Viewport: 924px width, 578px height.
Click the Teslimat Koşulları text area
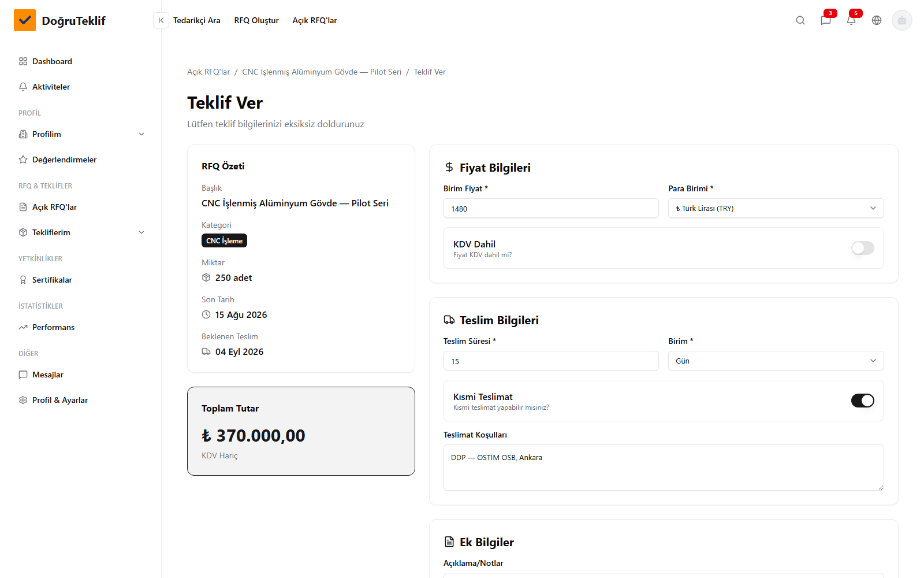[x=664, y=468]
